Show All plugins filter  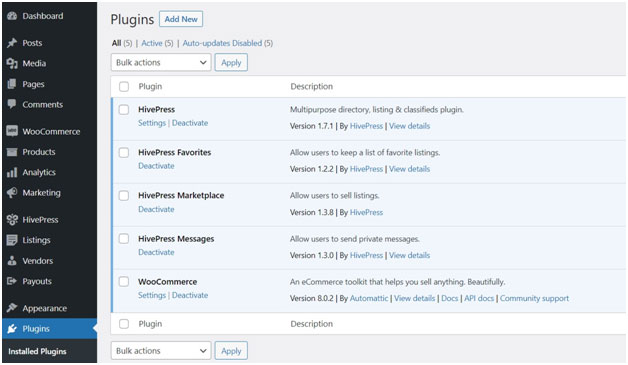[117, 43]
